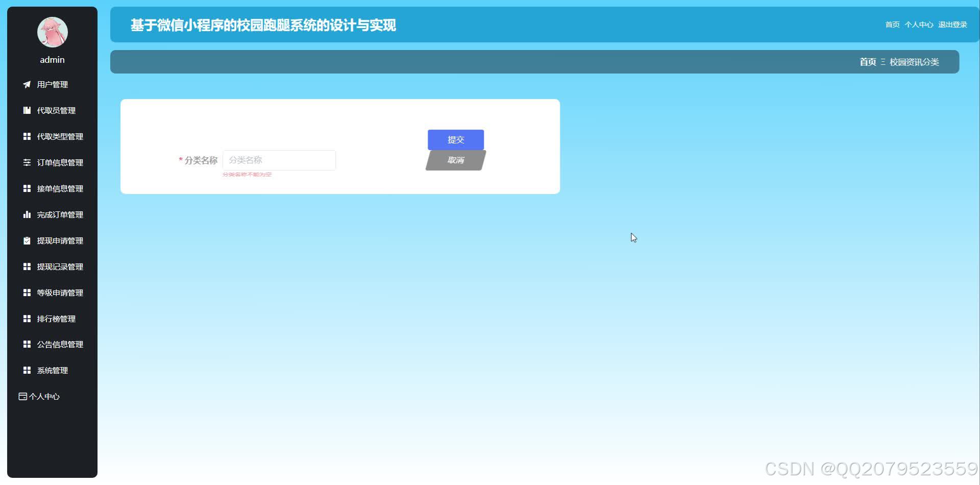This screenshot has width=980, height=485.
Task: Select the 排行榜管理 menu entry
Action: click(56, 319)
